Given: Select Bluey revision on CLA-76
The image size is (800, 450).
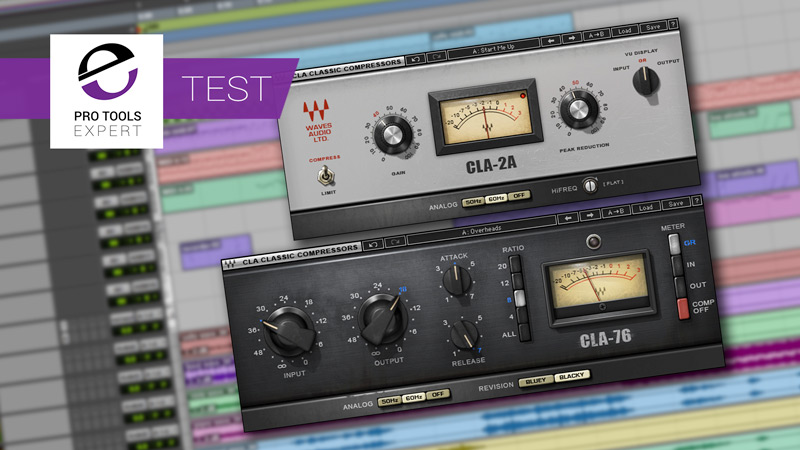Looking at the screenshot, I should point(536,381).
